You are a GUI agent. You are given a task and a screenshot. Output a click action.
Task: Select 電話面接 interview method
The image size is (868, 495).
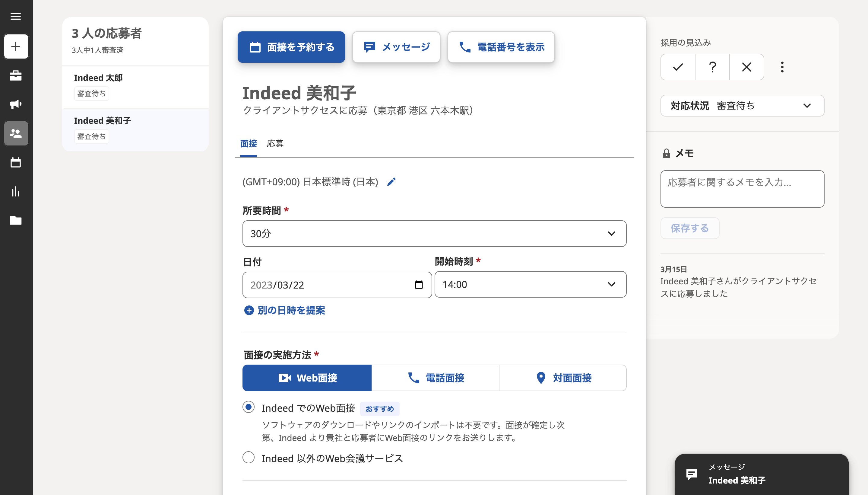click(x=436, y=378)
